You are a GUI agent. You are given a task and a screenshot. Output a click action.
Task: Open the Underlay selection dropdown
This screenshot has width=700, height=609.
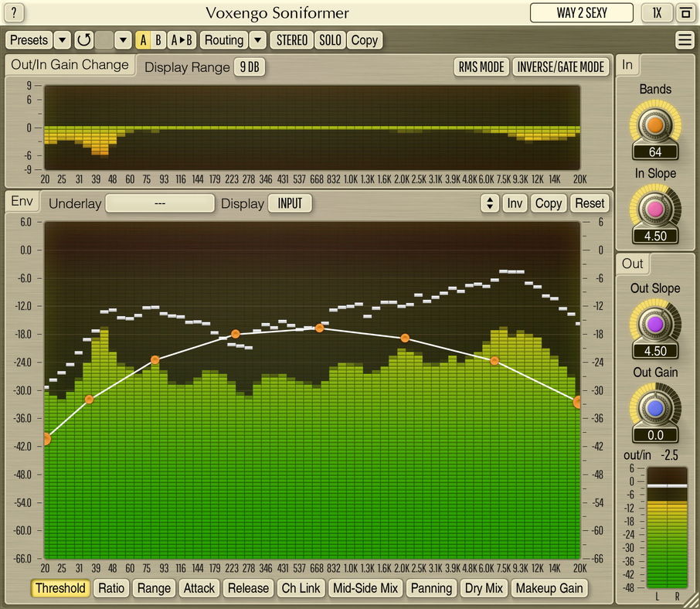click(160, 203)
